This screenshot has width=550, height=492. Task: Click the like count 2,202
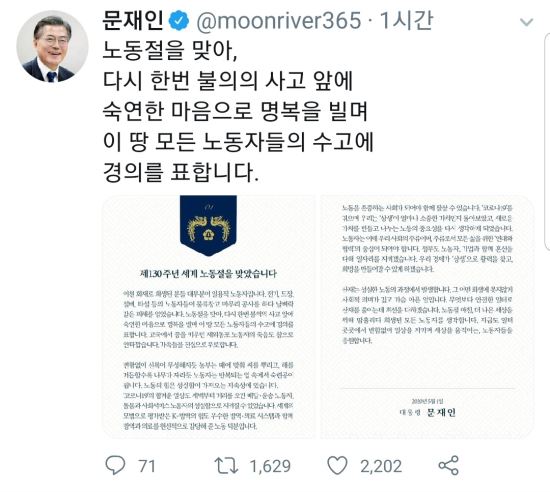[381, 466]
